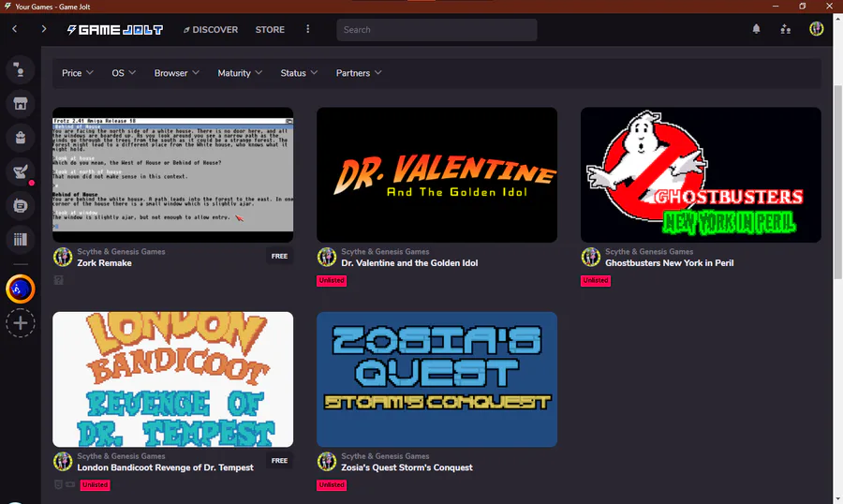843x504 pixels.
Task: Open the Sonic community avatar
Action: point(21,289)
